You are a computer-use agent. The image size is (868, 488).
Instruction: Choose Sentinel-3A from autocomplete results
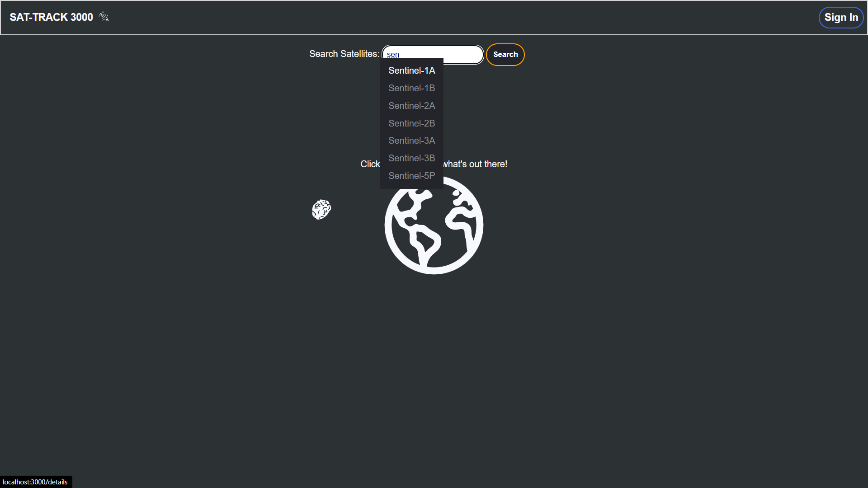411,141
